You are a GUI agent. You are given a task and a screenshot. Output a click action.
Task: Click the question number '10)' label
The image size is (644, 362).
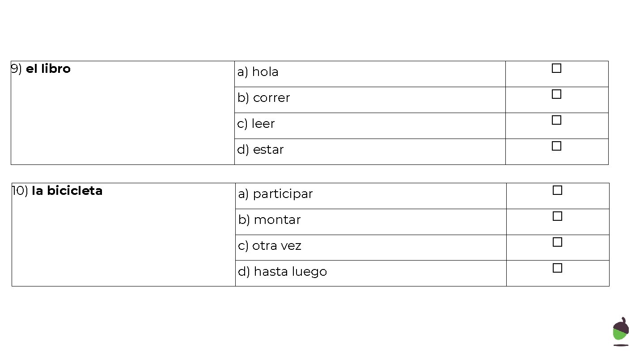pyautogui.click(x=20, y=191)
